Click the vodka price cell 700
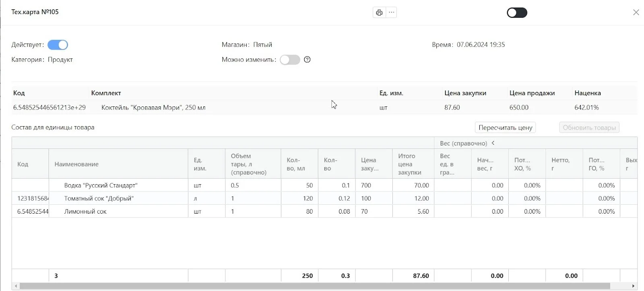The width and height of the screenshot is (644, 291). point(374,185)
